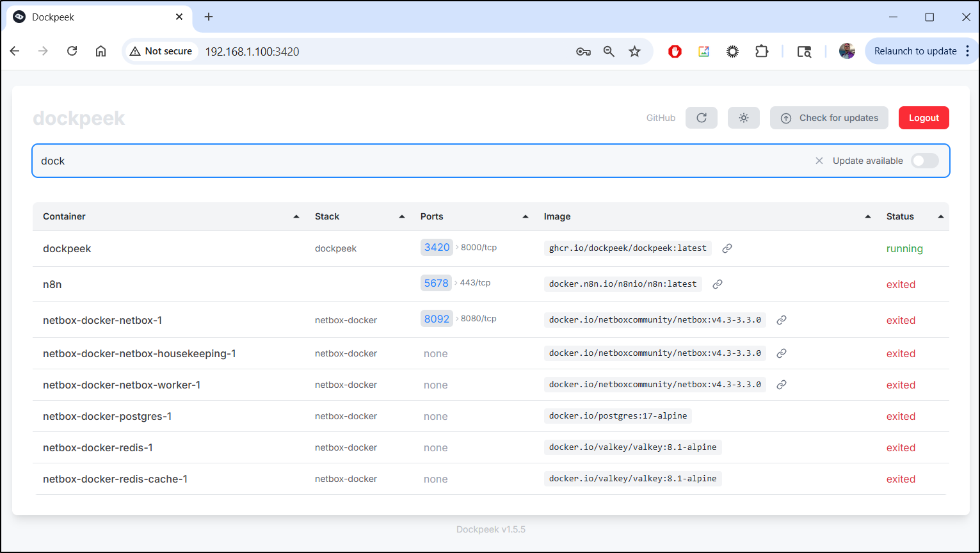The image size is (980, 553).
Task: Go forward in browser history
Action: pyautogui.click(x=43, y=51)
